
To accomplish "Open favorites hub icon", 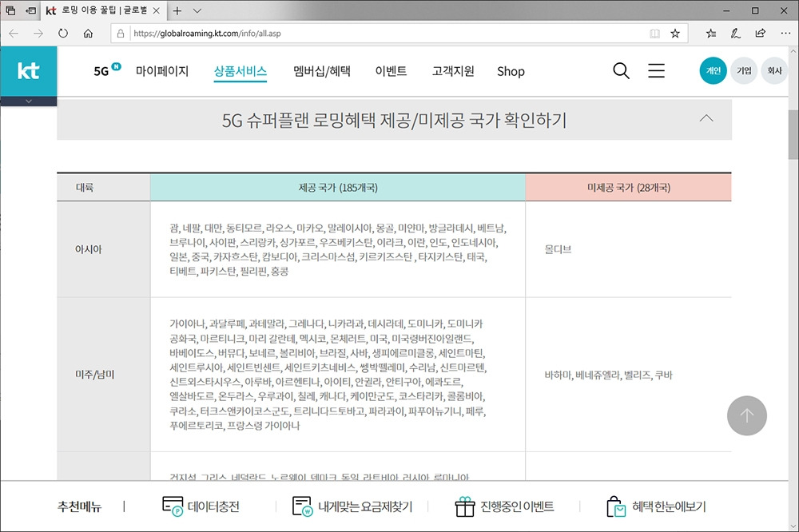I will (x=711, y=33).
